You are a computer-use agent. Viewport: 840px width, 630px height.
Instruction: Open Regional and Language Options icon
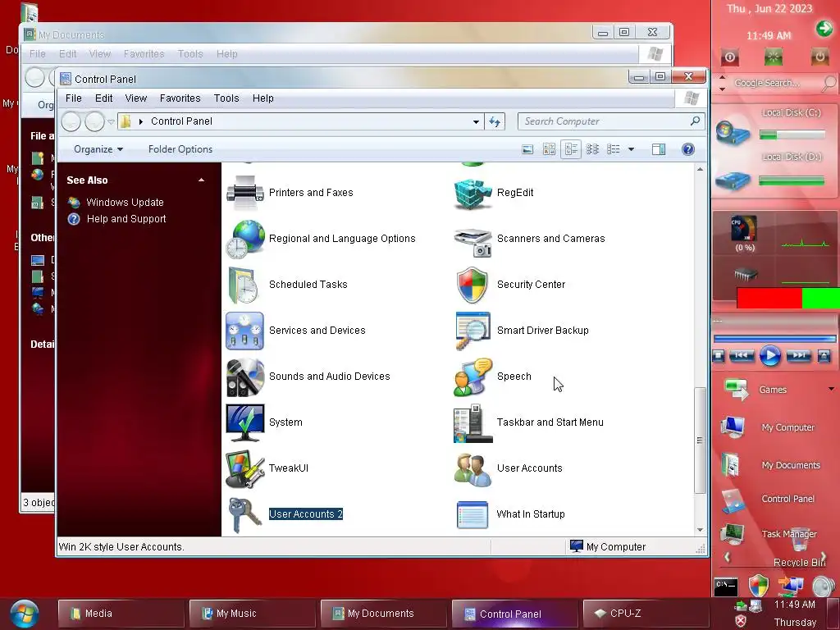[x=244, y=239]
